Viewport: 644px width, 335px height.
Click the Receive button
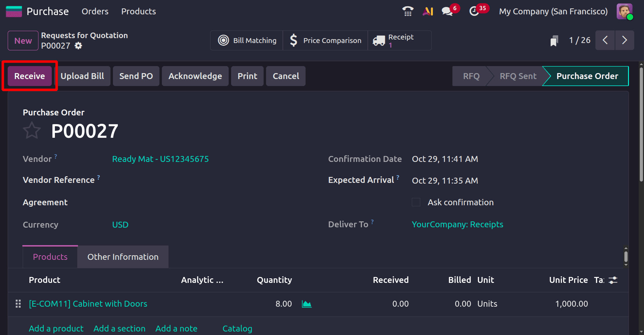click(29, 76)
